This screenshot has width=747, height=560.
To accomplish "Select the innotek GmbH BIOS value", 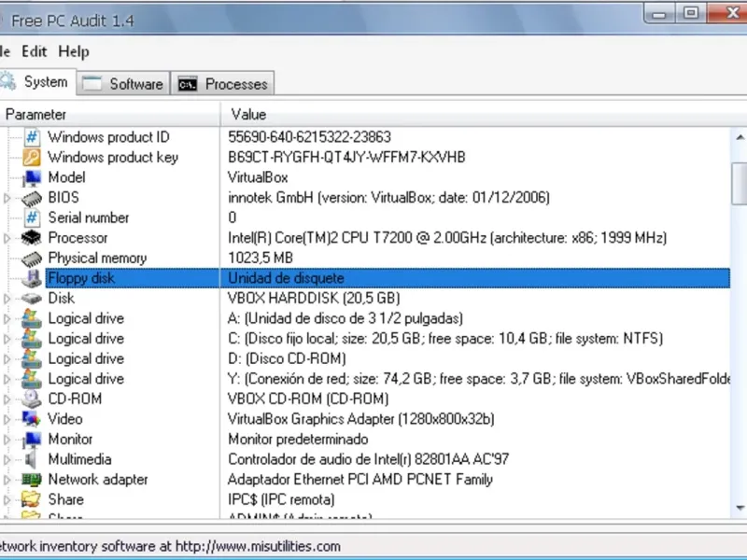I will pos(388,198).
